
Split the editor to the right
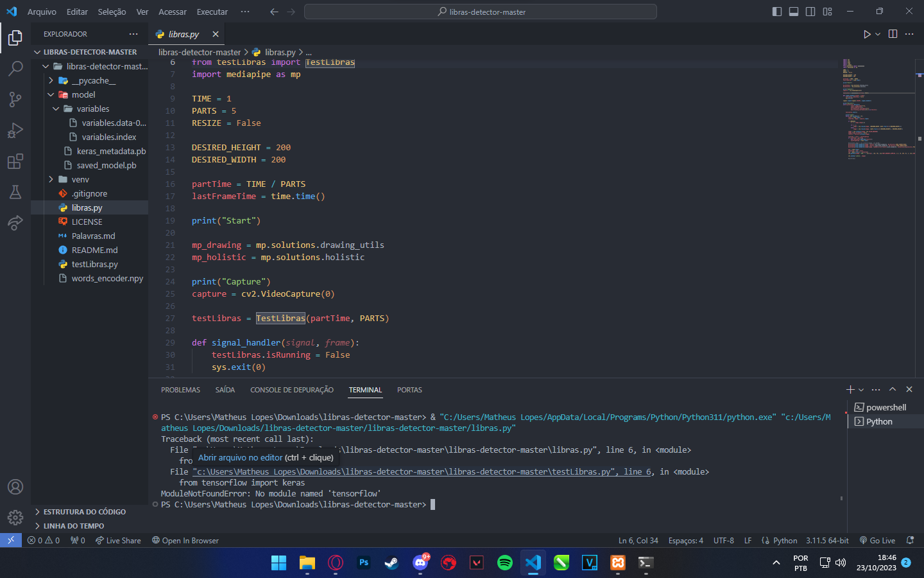coord(893,34)
